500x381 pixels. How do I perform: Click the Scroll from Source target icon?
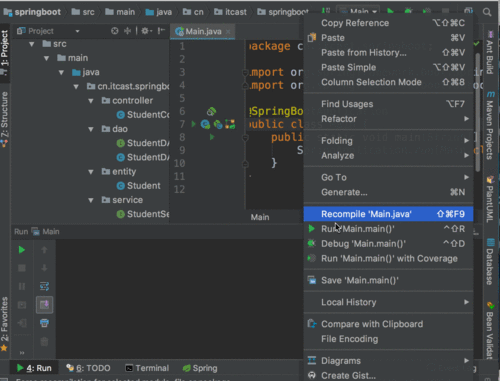[115, 31]
